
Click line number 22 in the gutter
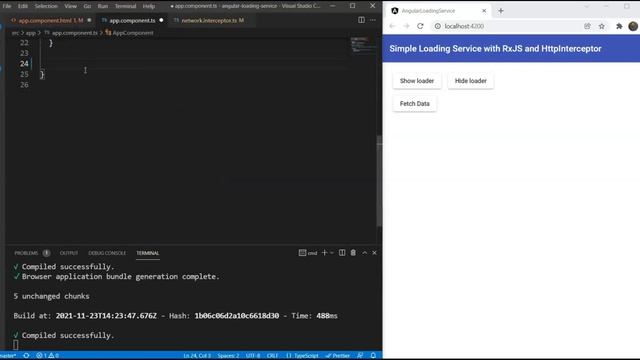(24, 43)
